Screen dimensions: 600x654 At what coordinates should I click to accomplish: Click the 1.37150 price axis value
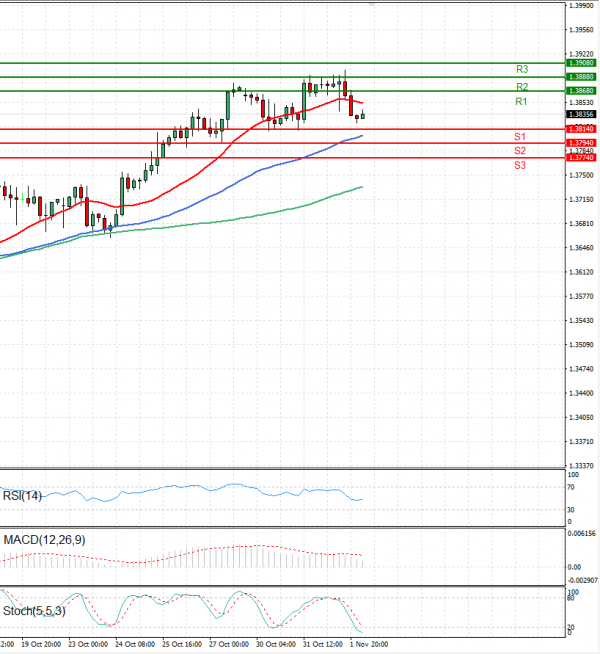(x=581, y=199)
